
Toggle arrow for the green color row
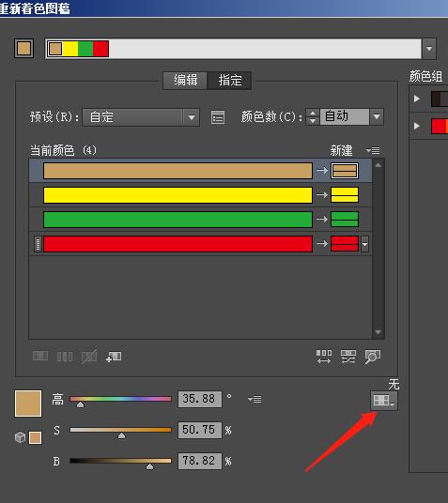point(322,219)
